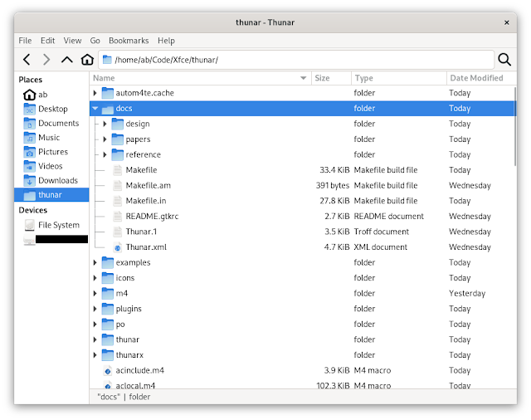Collapse the docs folder
The width and height of the screenshot is (531, 420).
click(95, 109)
